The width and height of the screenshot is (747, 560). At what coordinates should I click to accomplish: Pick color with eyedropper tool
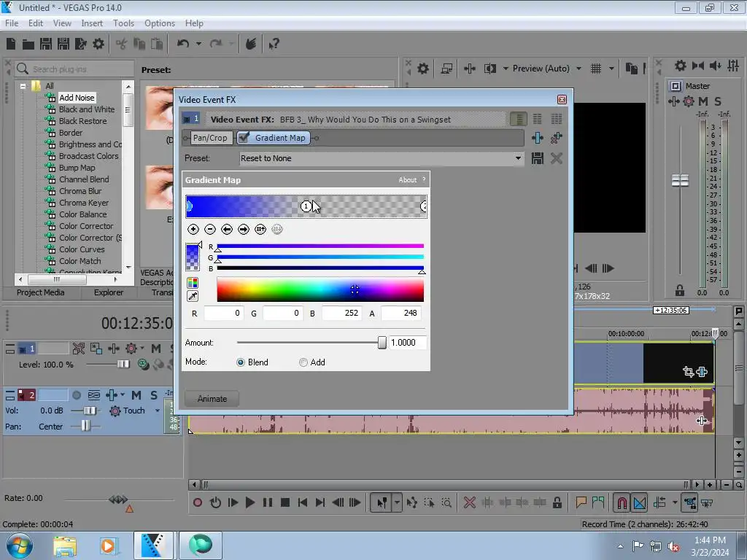[x=193, y=296]
